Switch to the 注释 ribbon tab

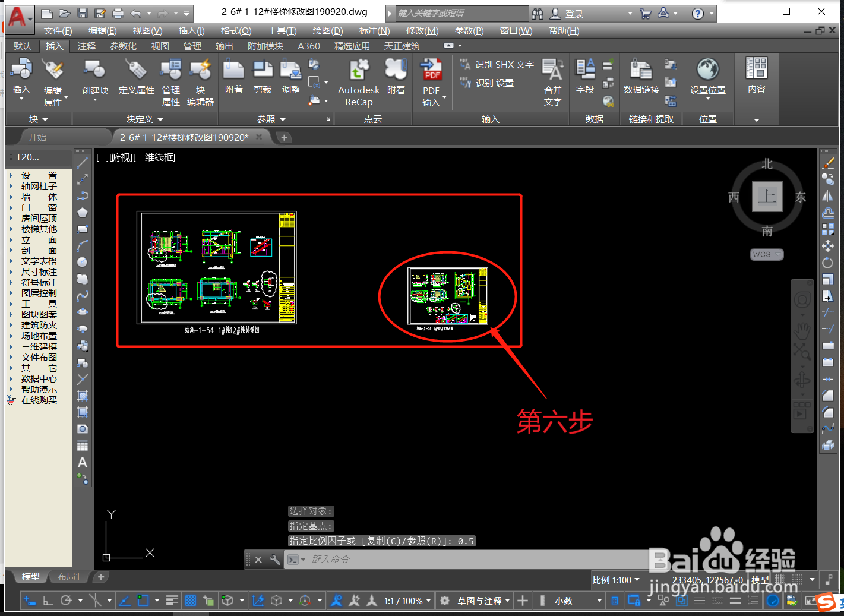point(86,46)
